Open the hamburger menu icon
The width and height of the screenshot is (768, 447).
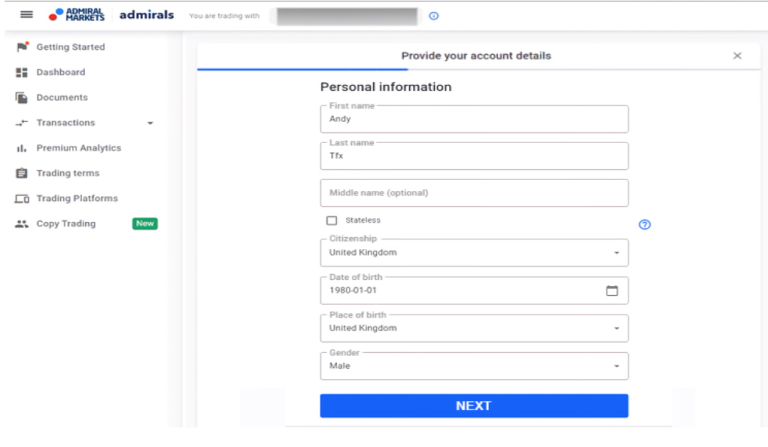coord(26,15)
